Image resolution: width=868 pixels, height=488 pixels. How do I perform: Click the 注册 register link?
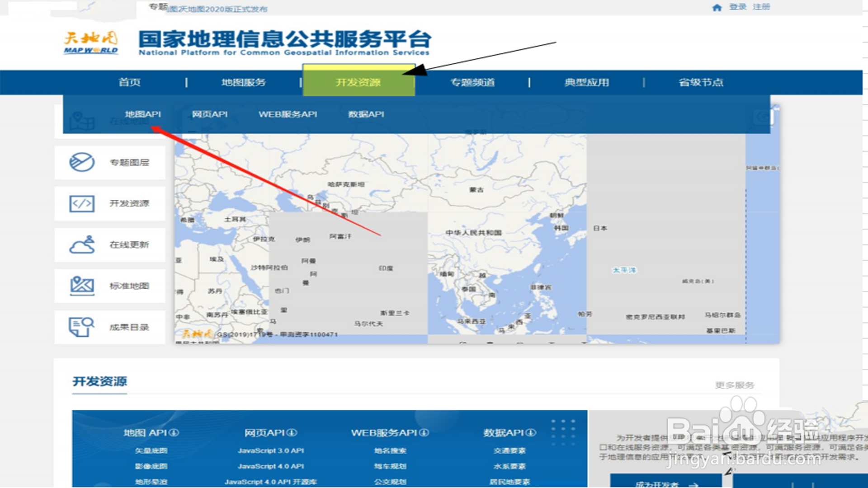click(x=761, y=7)
